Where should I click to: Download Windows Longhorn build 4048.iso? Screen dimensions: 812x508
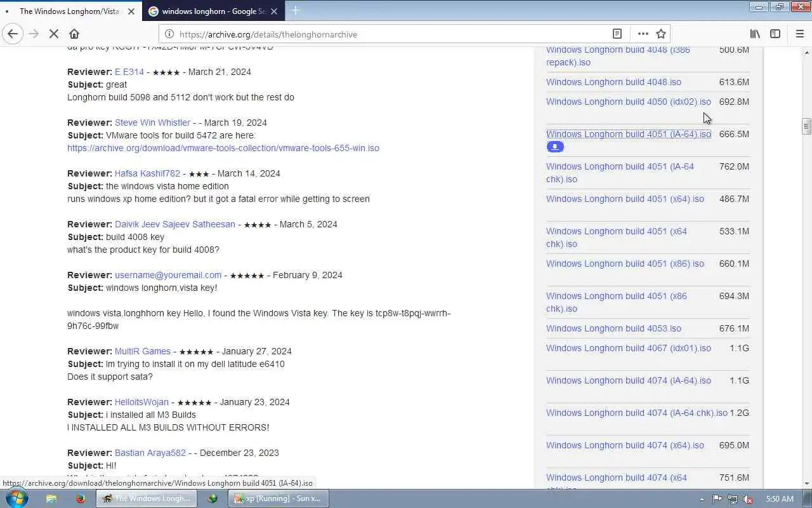613,82
